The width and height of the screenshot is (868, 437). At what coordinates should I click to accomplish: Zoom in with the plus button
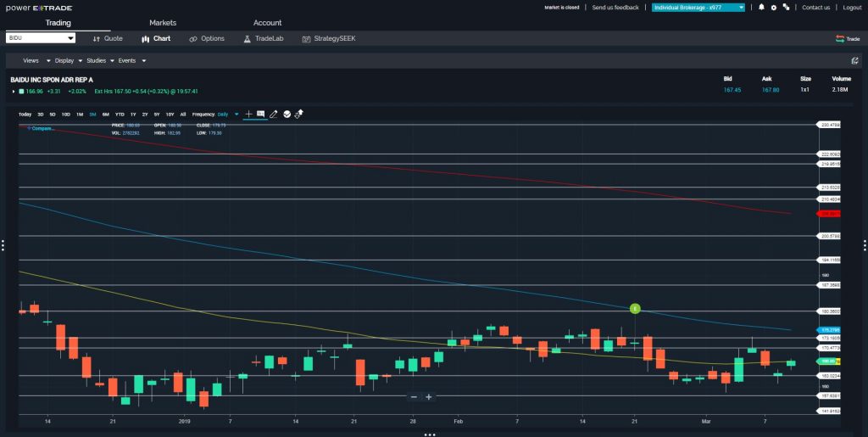[428, 397]
